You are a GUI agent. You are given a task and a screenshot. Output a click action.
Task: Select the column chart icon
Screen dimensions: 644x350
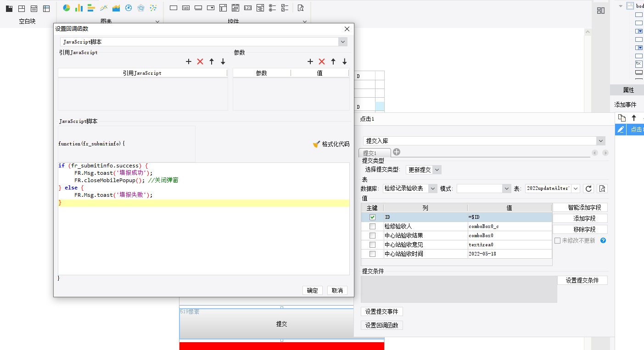point(79,8)
